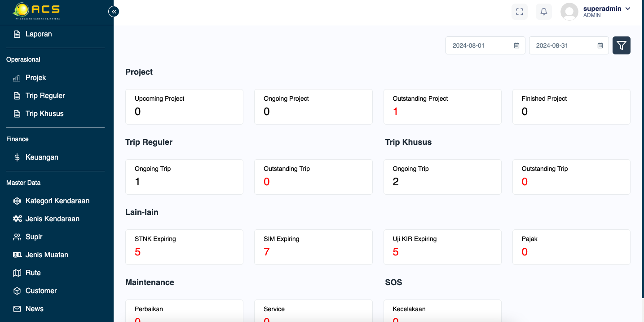Select the STNK Expiring card
Image resolution: width=644 pixels, height=322 pixels.
[x=184, y=247]
